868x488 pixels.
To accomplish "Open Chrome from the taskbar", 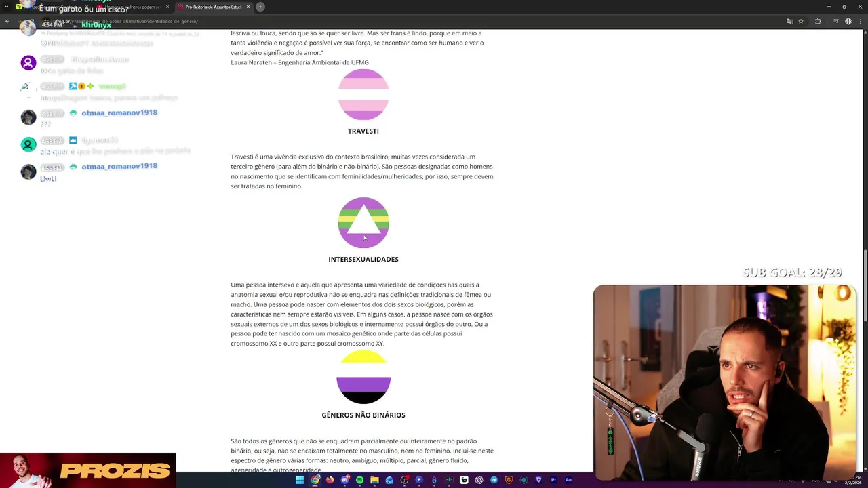I will [315, 480].
